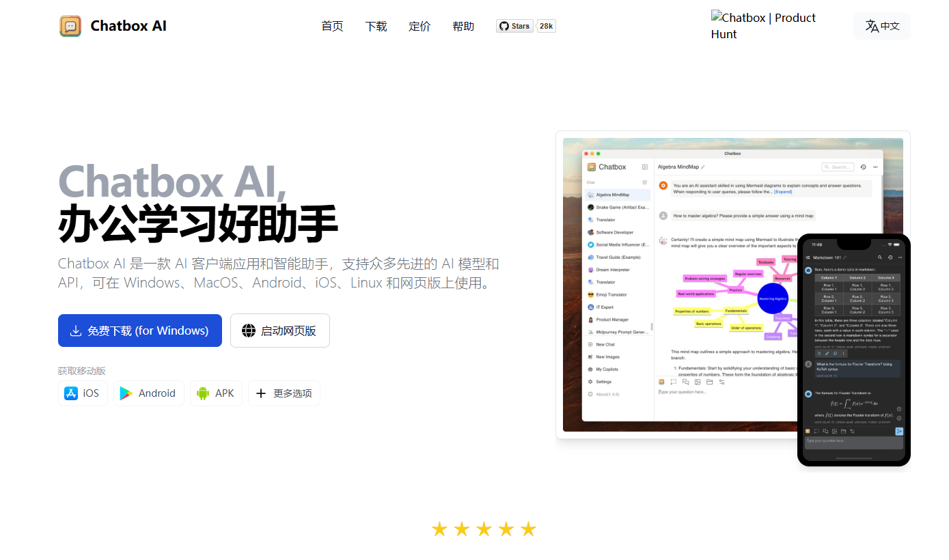The width and height of the screenshot is (949, 560).
Task: Select 定价 in the navigation bar
Action: [x=420, y=26]
